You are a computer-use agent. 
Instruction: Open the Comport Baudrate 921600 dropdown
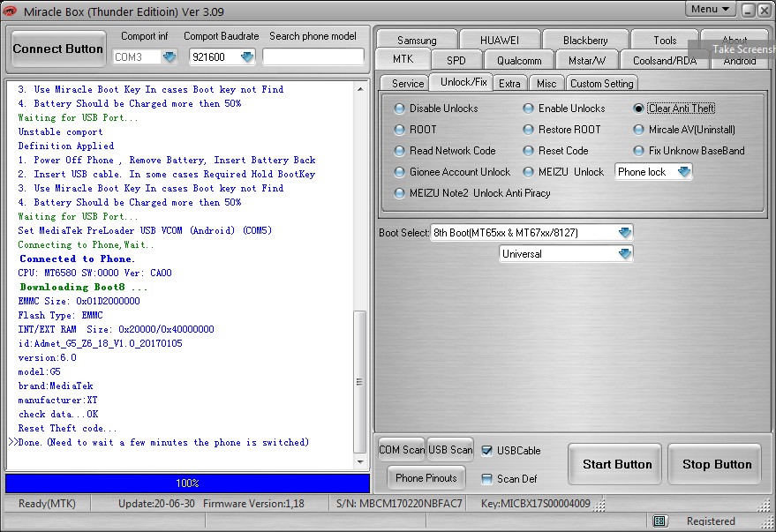point(246,56)
